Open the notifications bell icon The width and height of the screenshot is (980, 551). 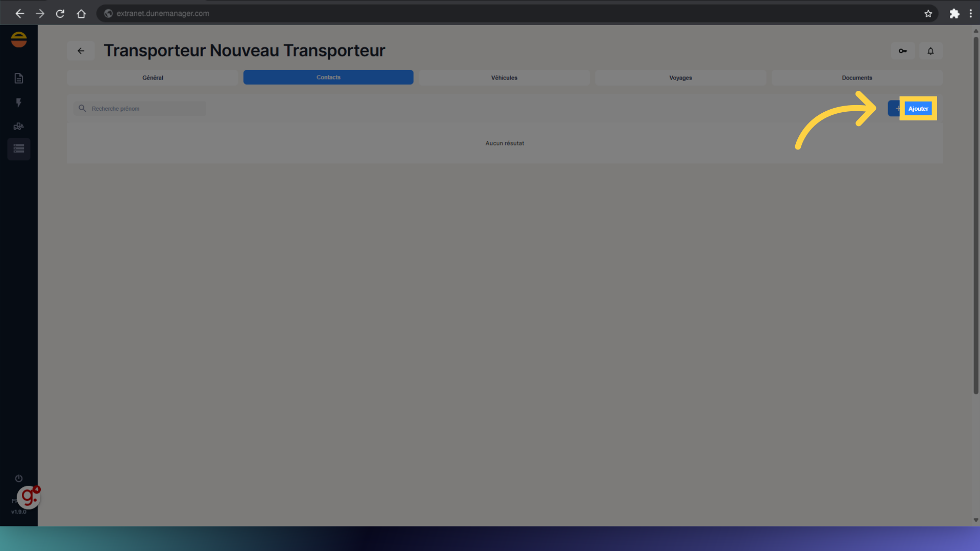[930, 51]
